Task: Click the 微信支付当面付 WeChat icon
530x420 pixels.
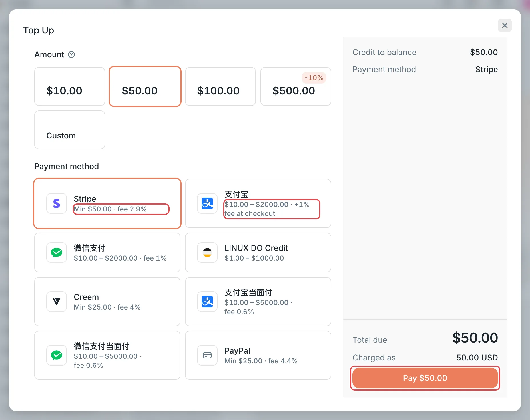Action: 57,355
